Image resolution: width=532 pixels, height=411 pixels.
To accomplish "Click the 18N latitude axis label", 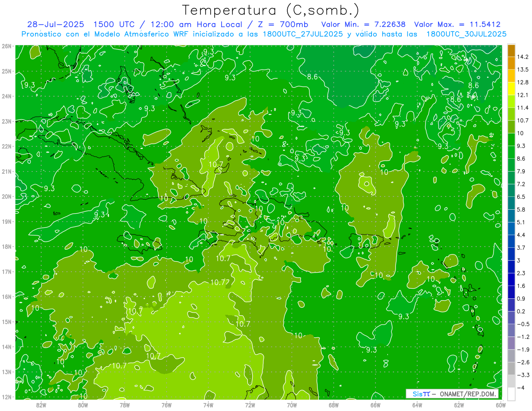I will tap(7, 247).
